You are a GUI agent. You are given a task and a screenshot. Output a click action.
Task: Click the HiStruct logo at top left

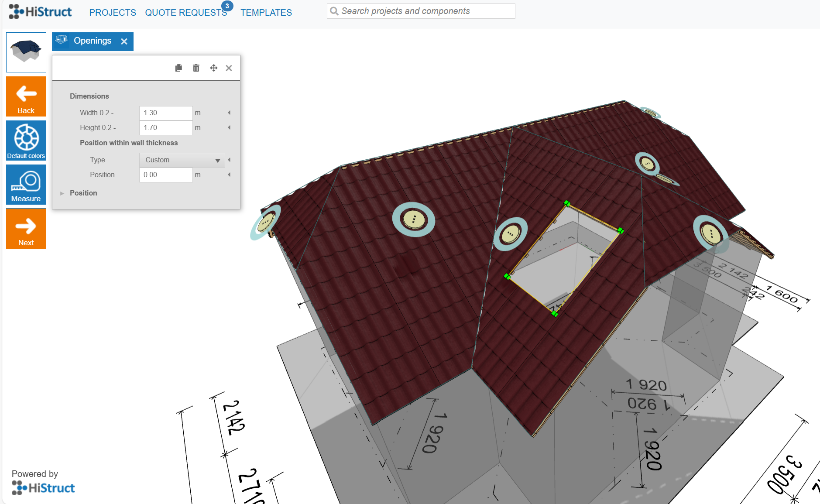click(40, 12)
